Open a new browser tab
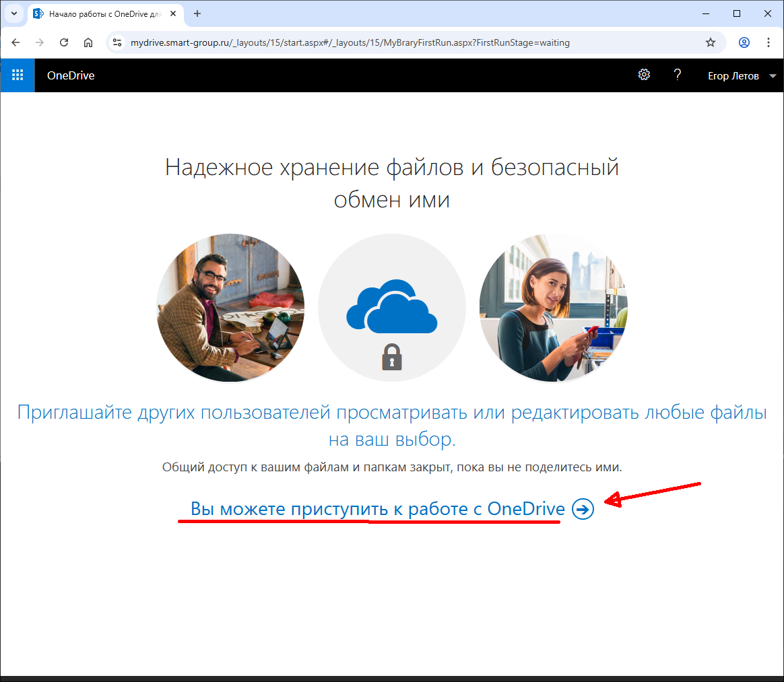The width and height of the screenshot is (784, 682). pyautogui.click(x=197, y=13)
